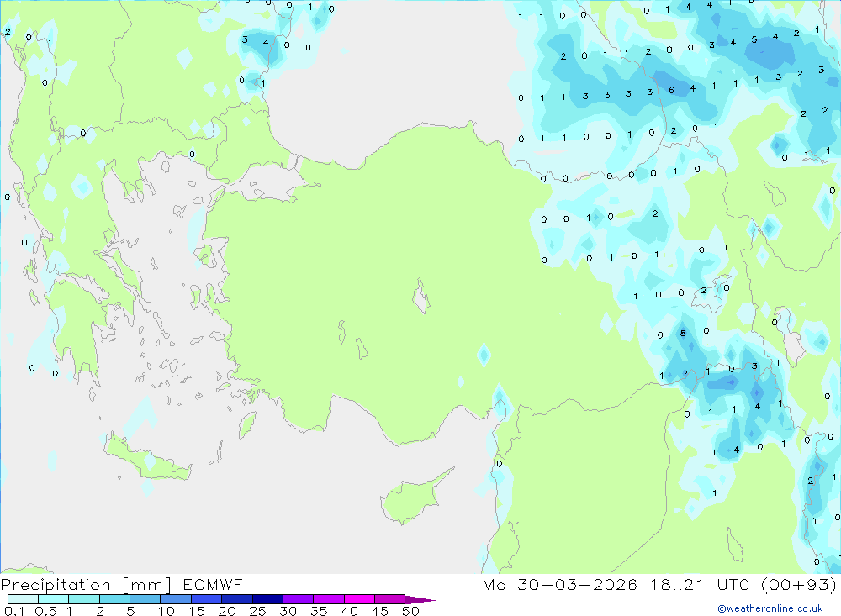Click the legend tick label "0.1"
The image size is (841, 616).
point(14,611)
